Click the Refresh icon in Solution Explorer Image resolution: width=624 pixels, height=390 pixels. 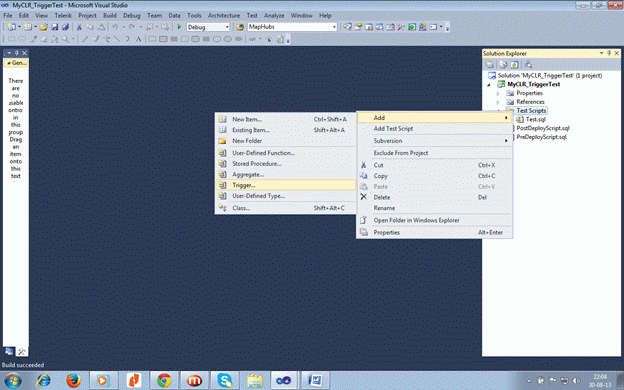point(514,64)
